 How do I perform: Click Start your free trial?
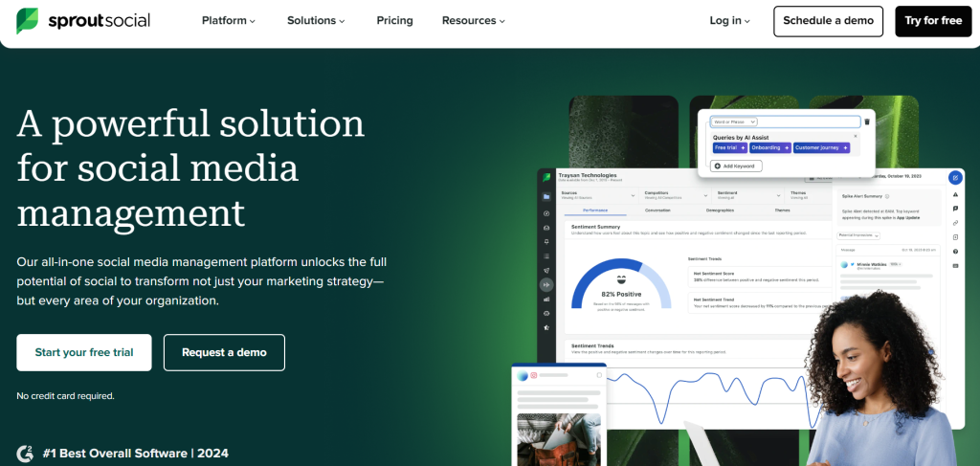point(84,352)
